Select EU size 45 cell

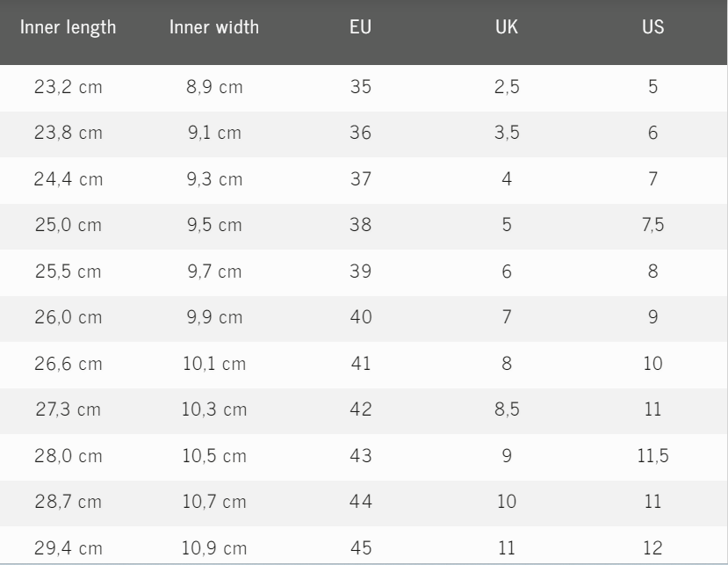(x=360, y=547)
